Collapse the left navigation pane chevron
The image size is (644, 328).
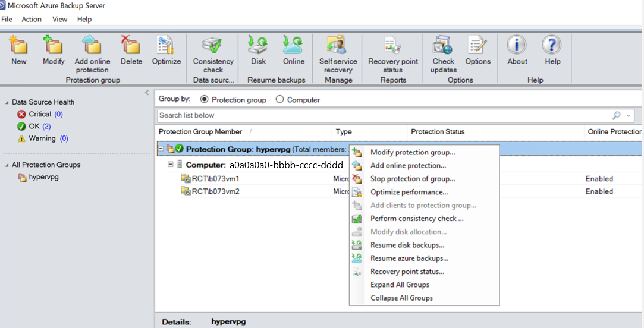(x=147, y=93)
